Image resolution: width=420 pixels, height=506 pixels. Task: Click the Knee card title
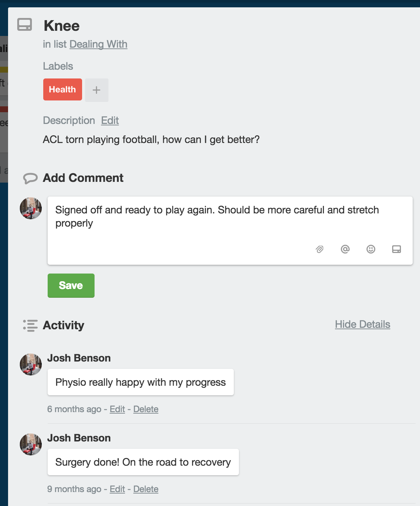pyautogui.click(x=62, y=26)
